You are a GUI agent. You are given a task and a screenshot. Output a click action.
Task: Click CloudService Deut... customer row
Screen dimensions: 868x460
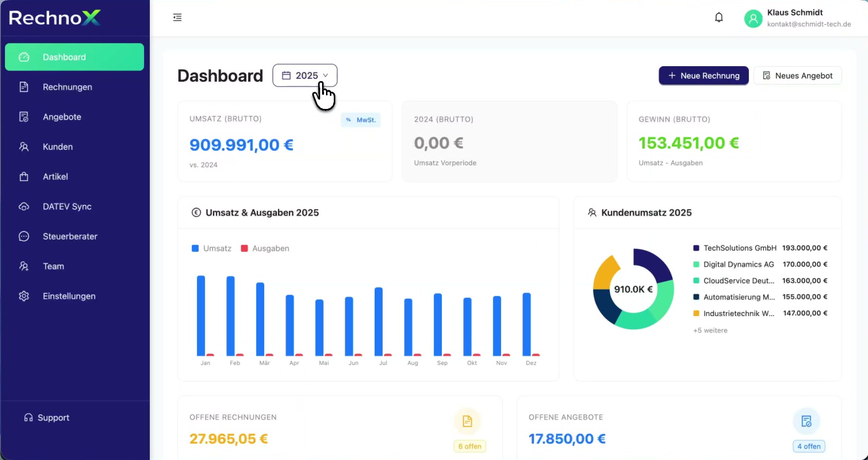tap(760, 281)
